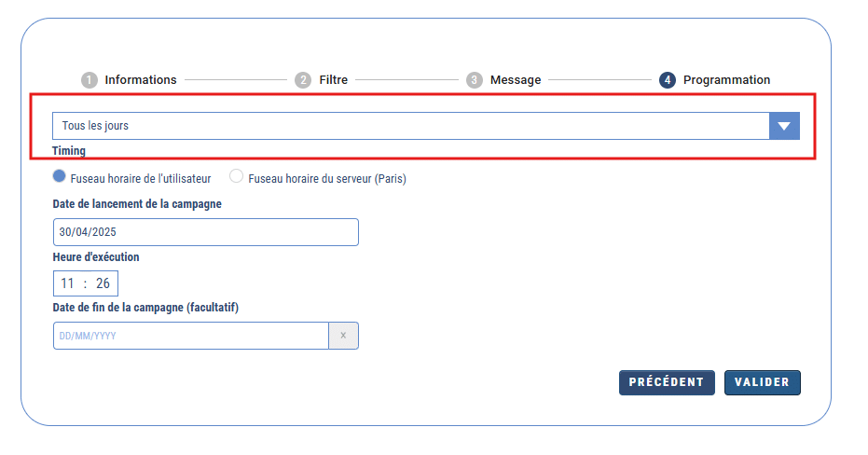Click the step 4 number circle
Image resolution: width=868 pixels, height=455 pixels.
coord(667,80)
